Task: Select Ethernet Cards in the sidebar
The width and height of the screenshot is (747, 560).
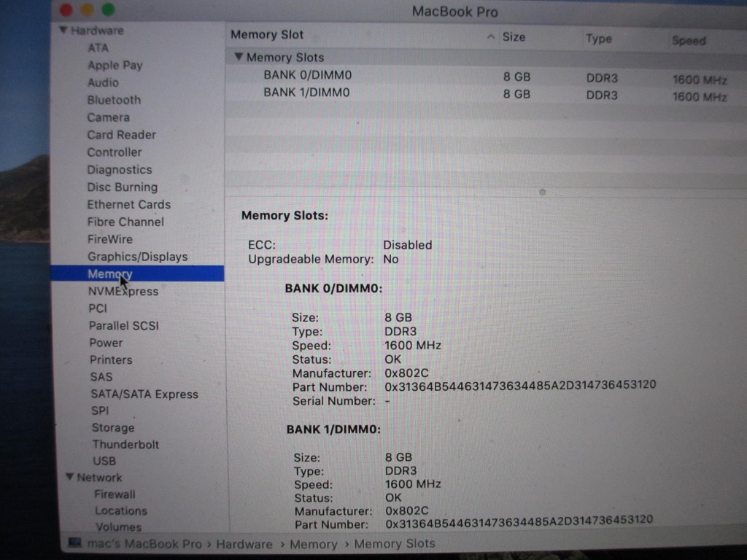Action: tap(129, 205)
